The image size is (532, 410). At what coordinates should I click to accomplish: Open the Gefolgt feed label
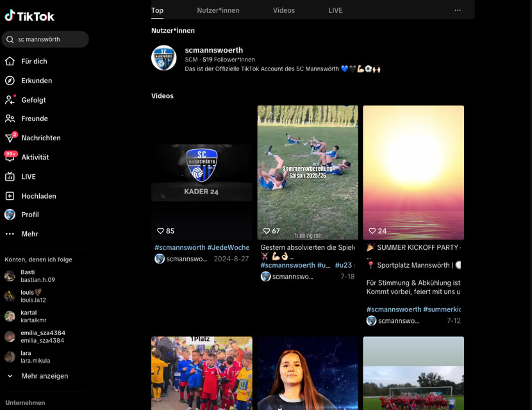(33, 100)
